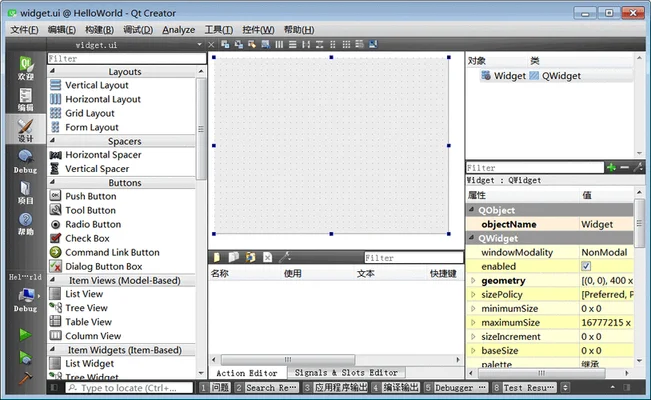The width and height of the screenshot is (651, 400).
Task: Open the Search Results output pane
Action: click(x=266, y=388)
